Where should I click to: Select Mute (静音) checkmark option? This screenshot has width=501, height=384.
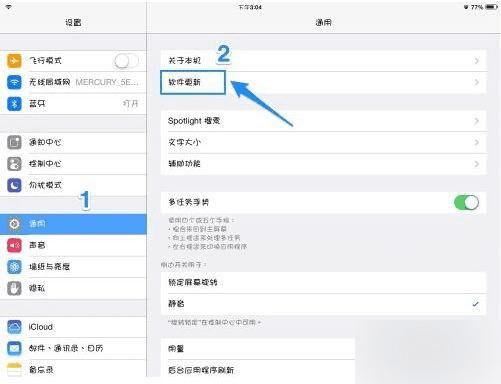323,304
